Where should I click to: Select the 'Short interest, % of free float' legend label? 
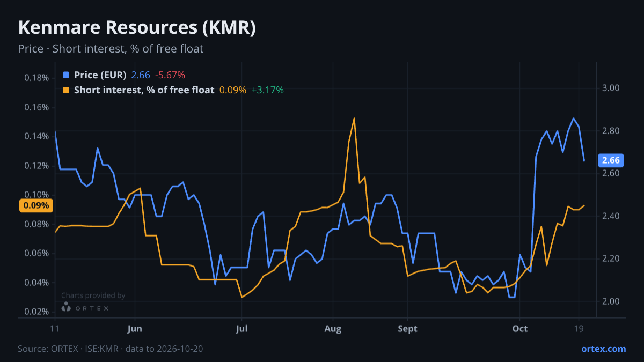point(144,90)
